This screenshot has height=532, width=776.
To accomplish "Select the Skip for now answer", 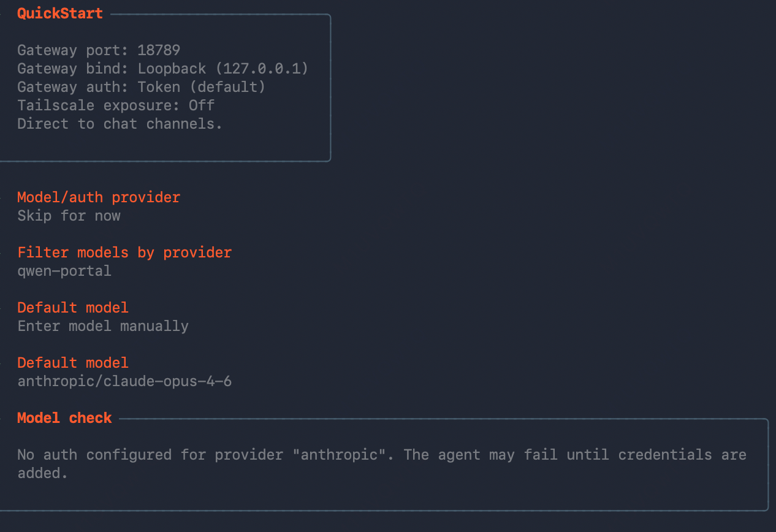I will [x=69, y=216].
